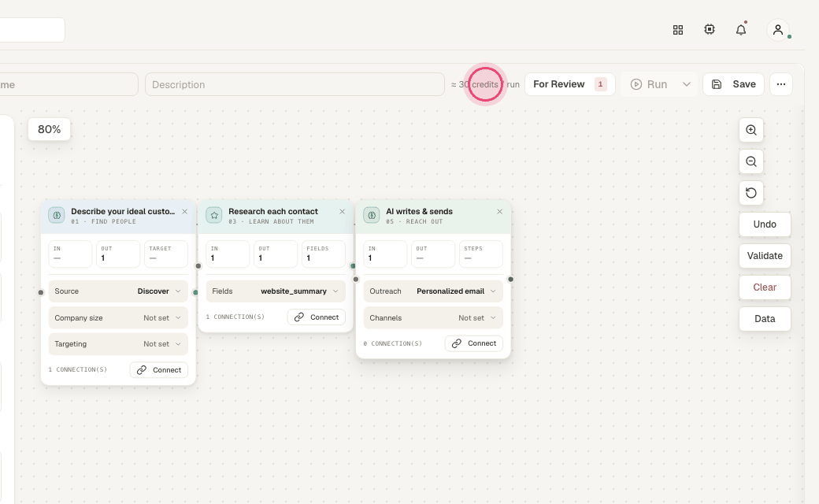Image resolution: width=819 pixels, height=504 pixels.
Task: Click the partially visible name input field
Action: point(69,84)
